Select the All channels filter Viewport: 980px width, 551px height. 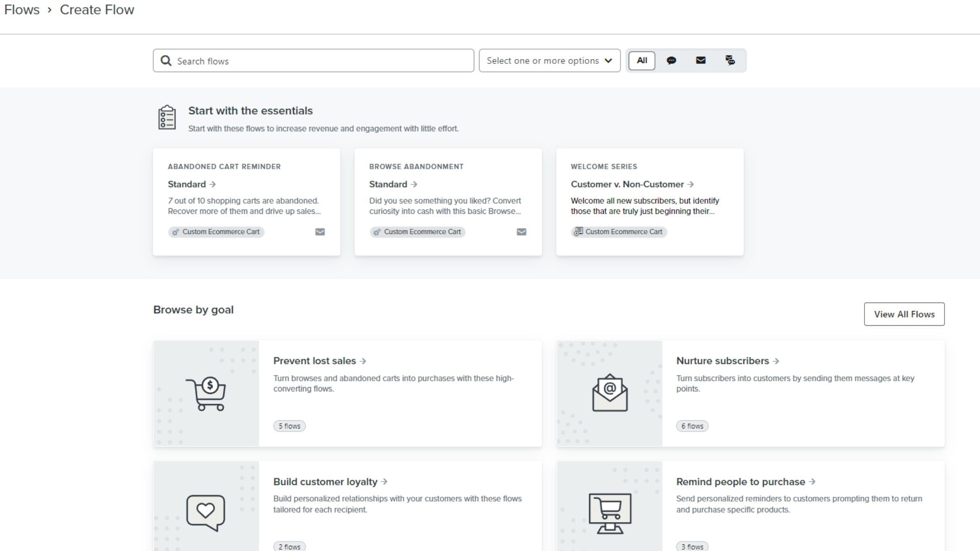click(x=642, y=60)
